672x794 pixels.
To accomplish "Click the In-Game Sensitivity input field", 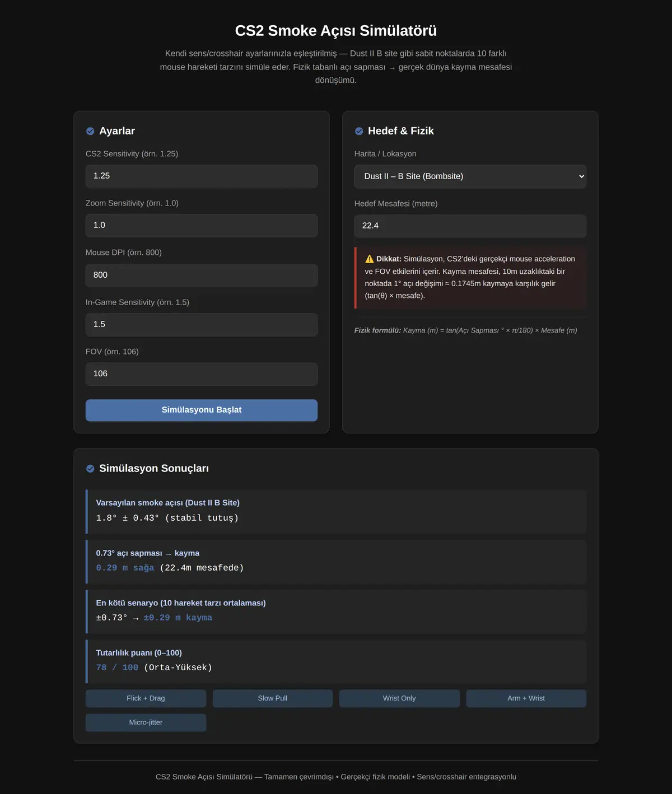I will pos(202,325).
